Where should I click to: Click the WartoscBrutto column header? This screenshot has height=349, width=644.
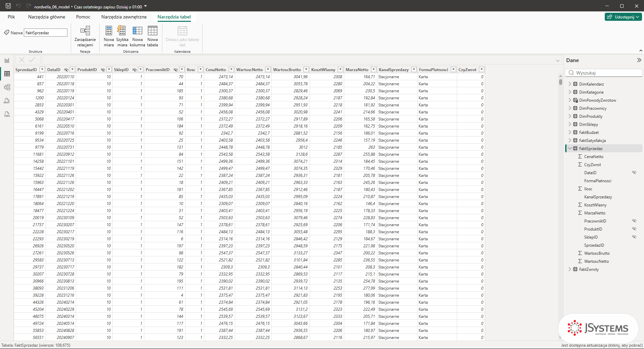click(287, 69)
